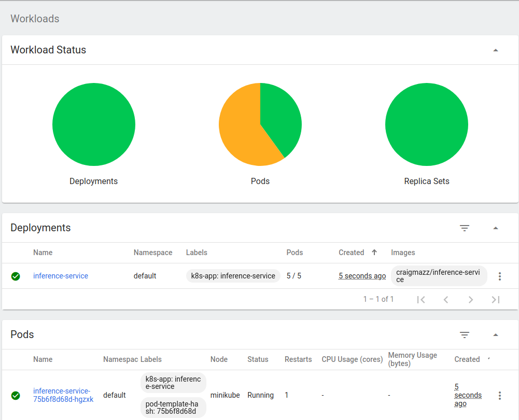Open the actions menu for pod inference-service-75b6f8d68d-hgzxk
The image size is (519, 420).
coord(499,395)
